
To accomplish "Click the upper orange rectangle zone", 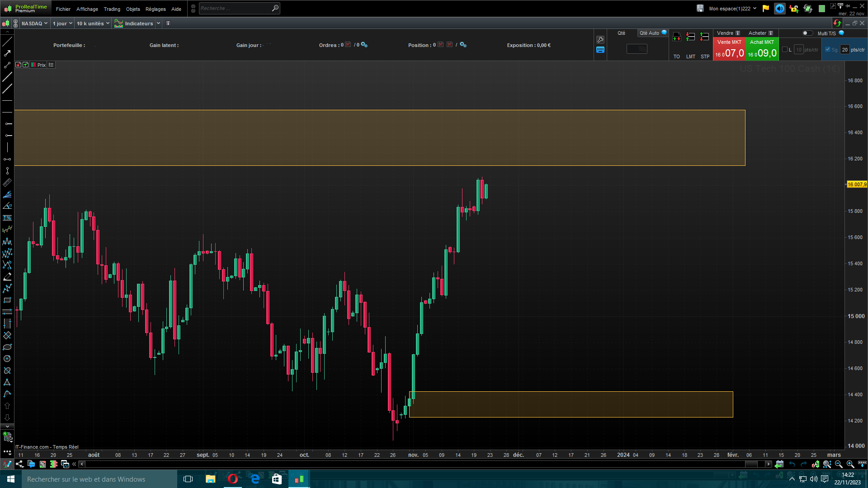I will coord(380,138).
